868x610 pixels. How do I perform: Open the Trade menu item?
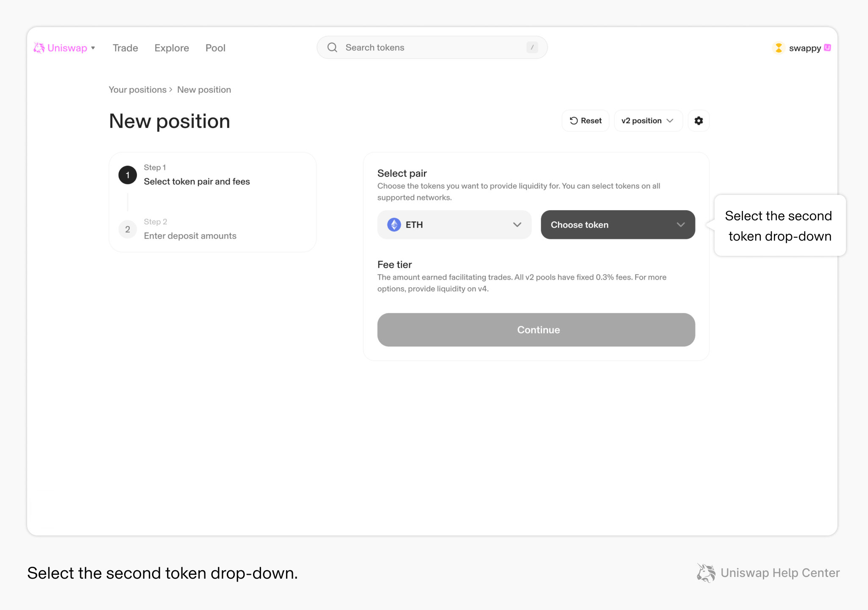(125, 48)
